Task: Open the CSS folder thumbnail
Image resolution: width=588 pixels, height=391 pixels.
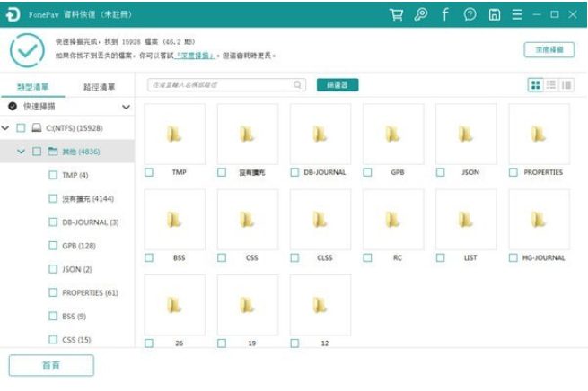Action: pos(248,220)
